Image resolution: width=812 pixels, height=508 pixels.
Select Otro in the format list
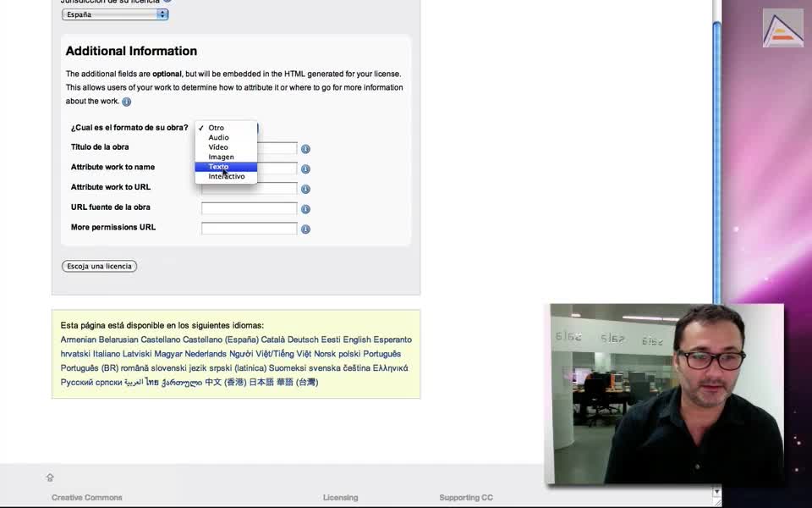pyautogui.click(x=226, y=128)
